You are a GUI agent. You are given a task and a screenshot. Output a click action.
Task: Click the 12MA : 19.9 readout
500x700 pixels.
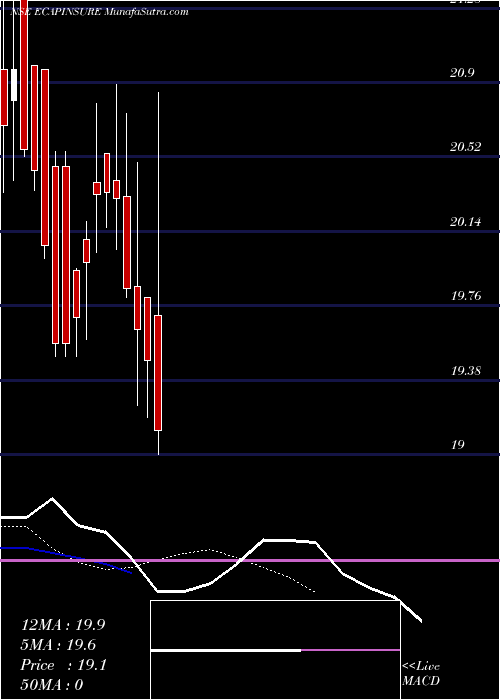(63, 625)
